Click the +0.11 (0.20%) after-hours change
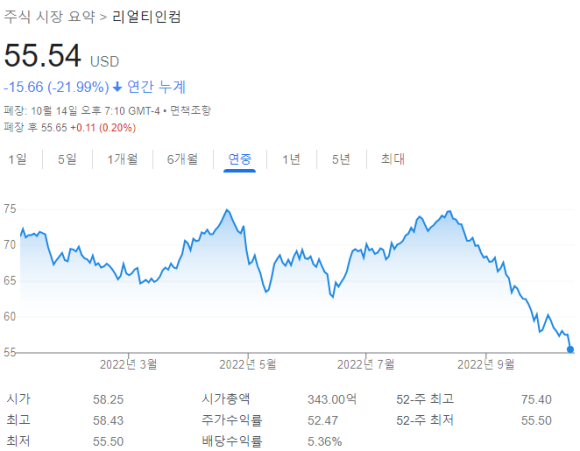 pyautogui.click(x=103, y=128)
